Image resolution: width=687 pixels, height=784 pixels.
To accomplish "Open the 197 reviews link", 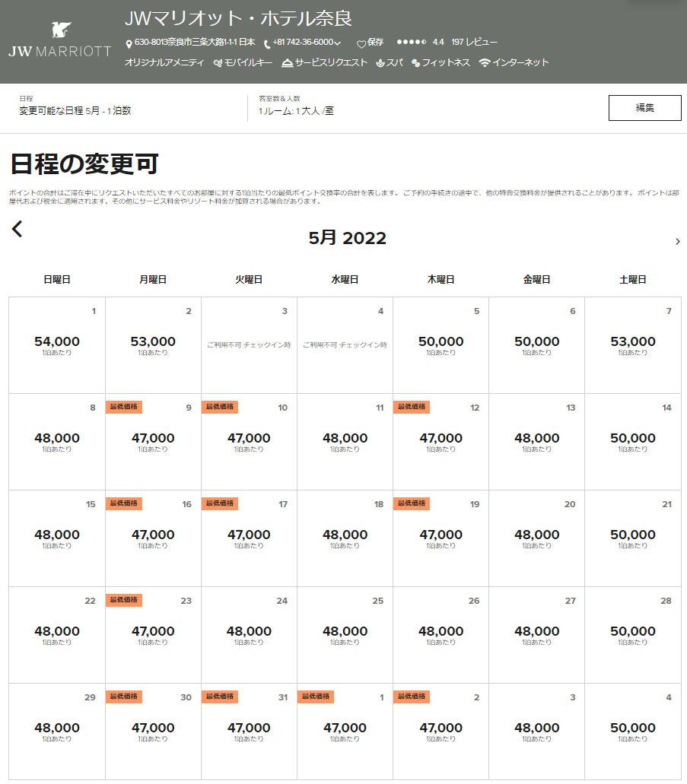I will pos(474,43).
